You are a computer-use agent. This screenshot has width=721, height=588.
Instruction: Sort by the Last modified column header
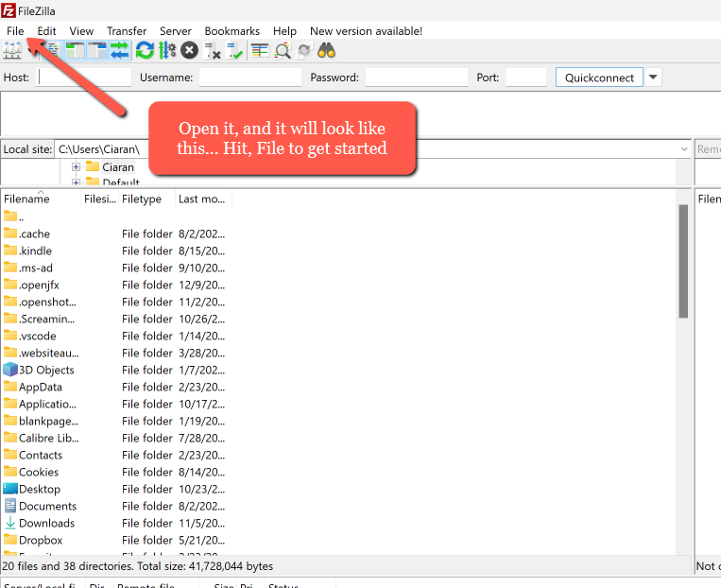click(203, 199)
